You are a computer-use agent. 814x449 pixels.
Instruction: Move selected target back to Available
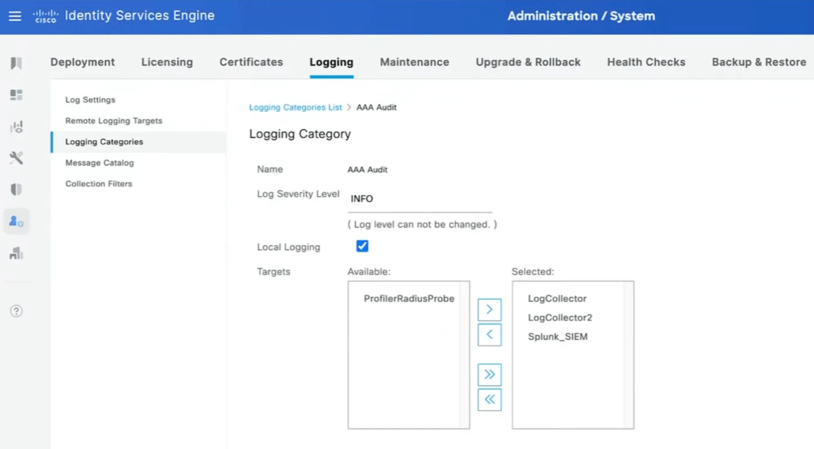click(x=490, y=335)
